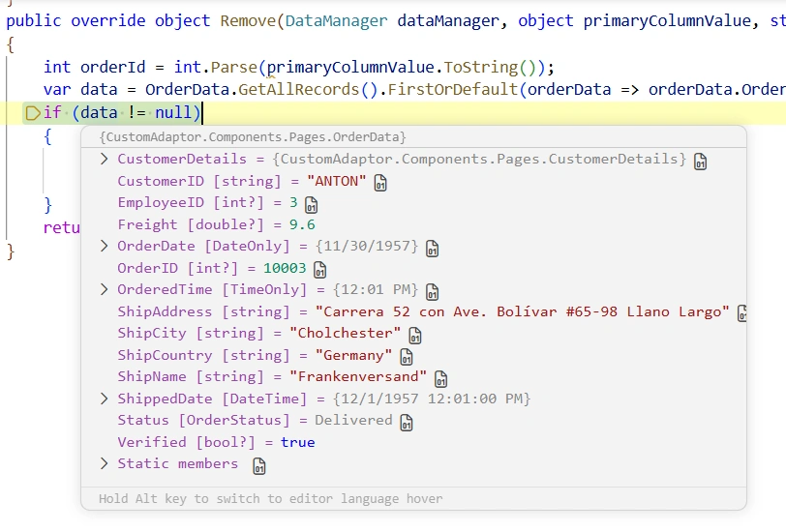Select the ShipAddress [string] property name
Viewport: 786px width, 532px height.
pos(203,311)
